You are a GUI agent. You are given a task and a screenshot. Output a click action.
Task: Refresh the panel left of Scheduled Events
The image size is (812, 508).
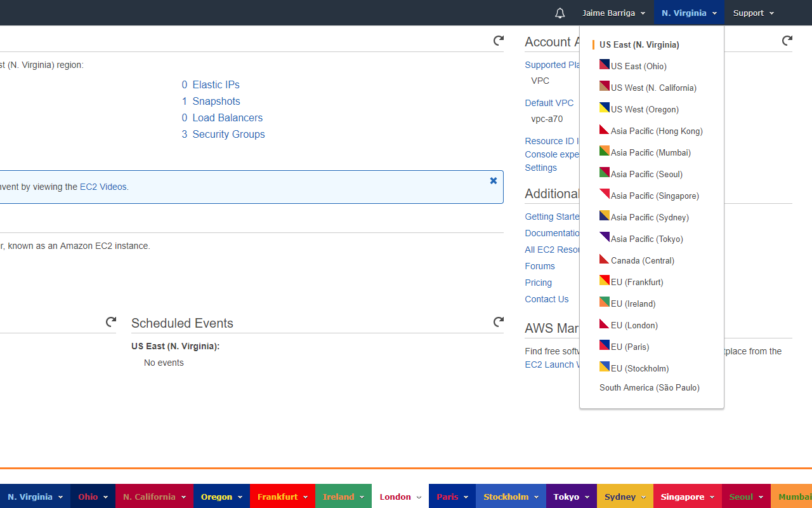click(111, 323)
